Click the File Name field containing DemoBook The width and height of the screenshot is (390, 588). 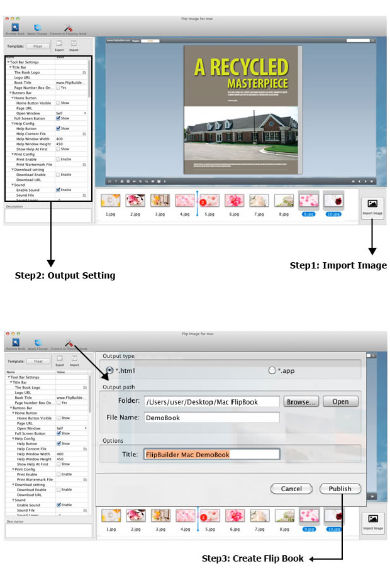[212, 418]
